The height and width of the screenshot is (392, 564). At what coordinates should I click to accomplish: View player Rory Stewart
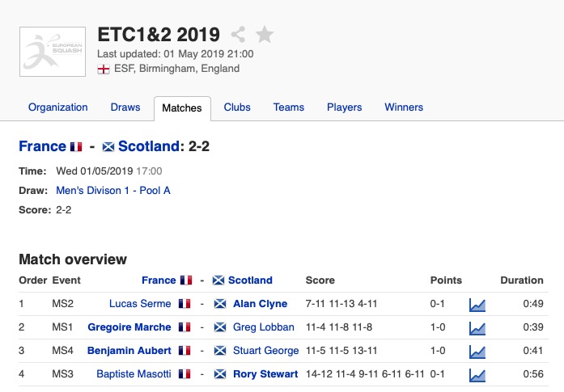click(261, 374)
